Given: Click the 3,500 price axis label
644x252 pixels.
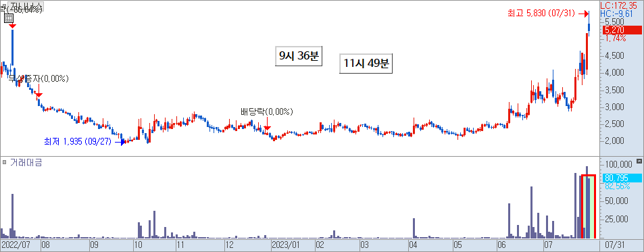Looking at the screenshot, I should (x=615, y=91).
